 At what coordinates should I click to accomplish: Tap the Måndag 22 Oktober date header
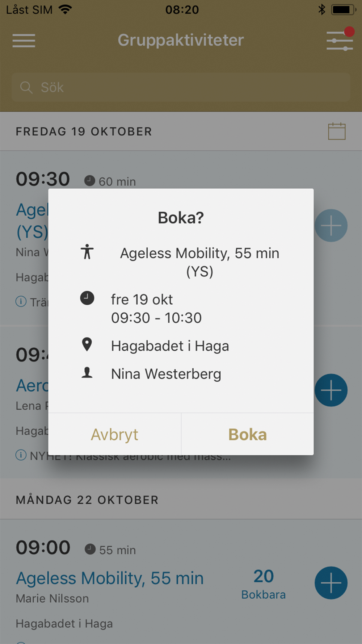[x=87, y=500]
